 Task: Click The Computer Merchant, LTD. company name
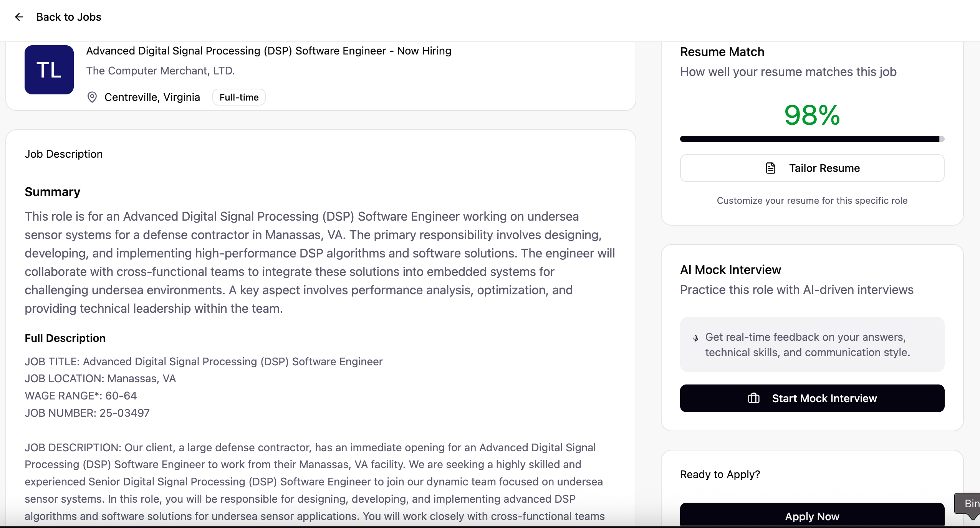(x=160, y=71)
